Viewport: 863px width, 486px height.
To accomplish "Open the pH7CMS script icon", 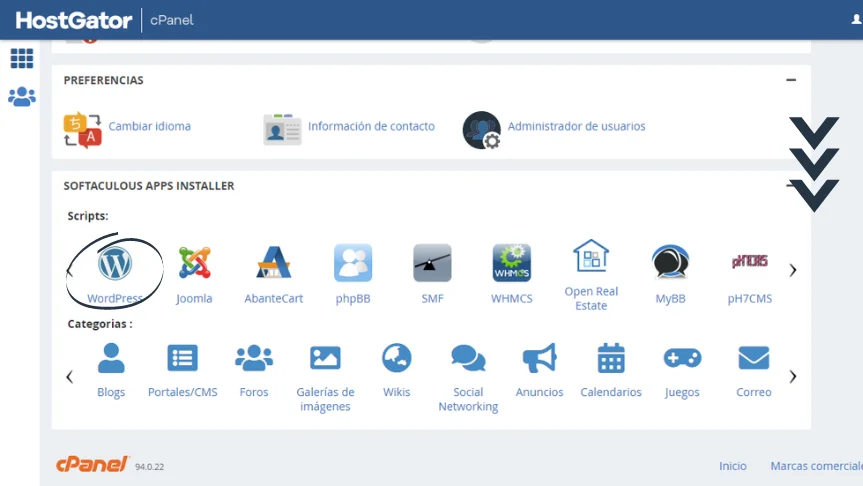I will point(750,261).
